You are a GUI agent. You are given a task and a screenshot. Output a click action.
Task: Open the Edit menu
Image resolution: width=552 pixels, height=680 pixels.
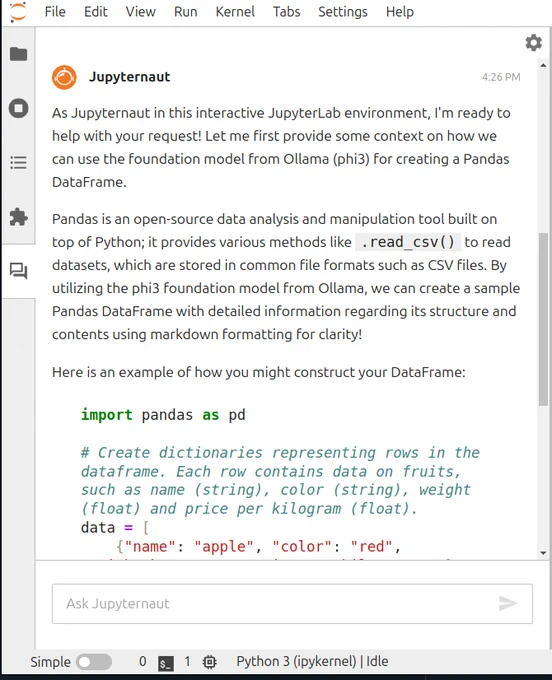point(95,12)
